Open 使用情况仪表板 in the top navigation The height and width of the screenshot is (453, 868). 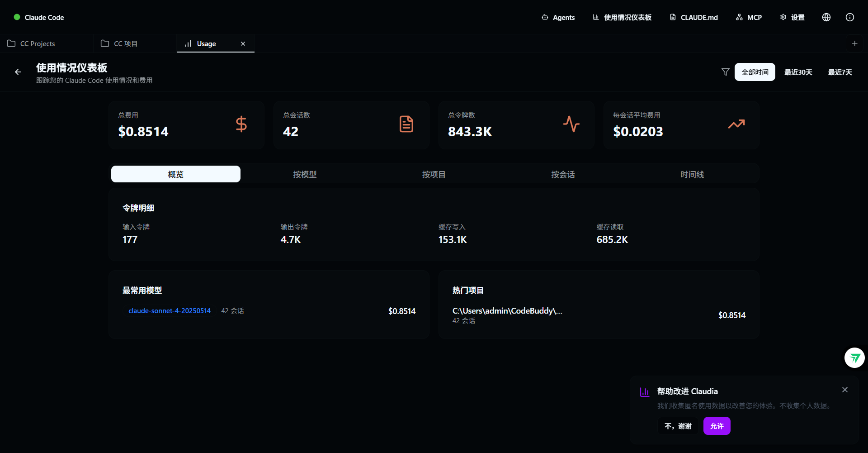[x=622, y=17]
